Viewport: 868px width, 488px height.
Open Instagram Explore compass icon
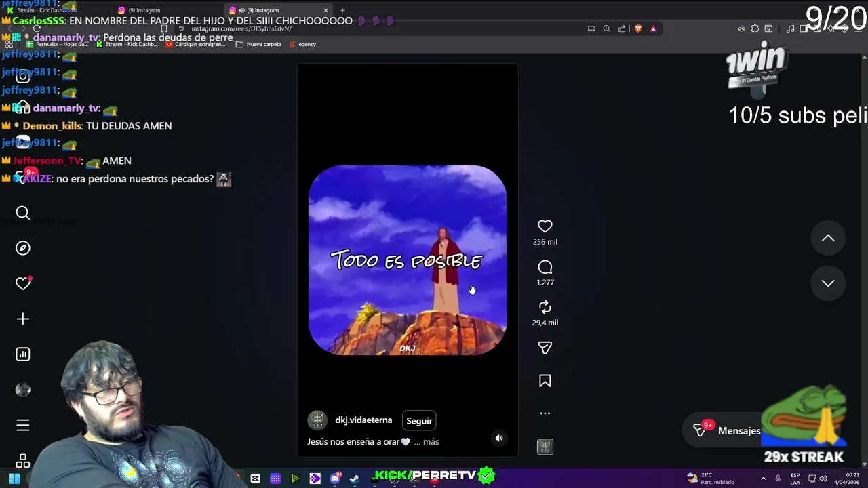[x=23, y=248]
